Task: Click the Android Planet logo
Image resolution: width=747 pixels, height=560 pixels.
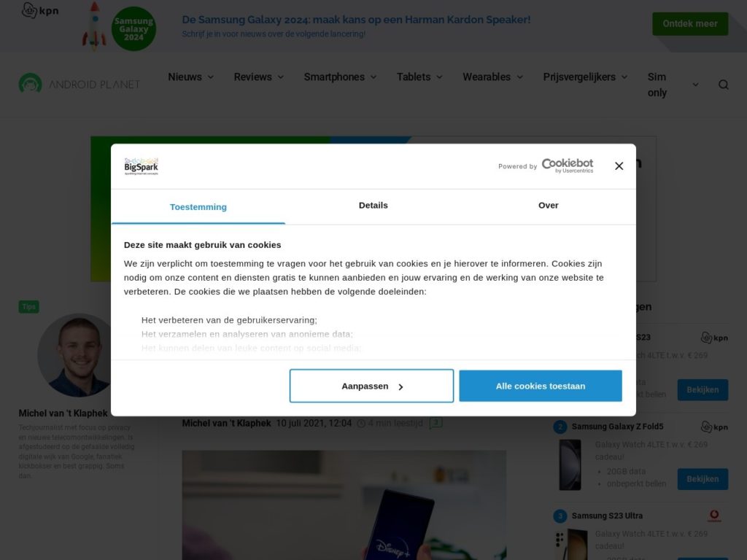Action: pyautogui.click(x=79, y=85)
